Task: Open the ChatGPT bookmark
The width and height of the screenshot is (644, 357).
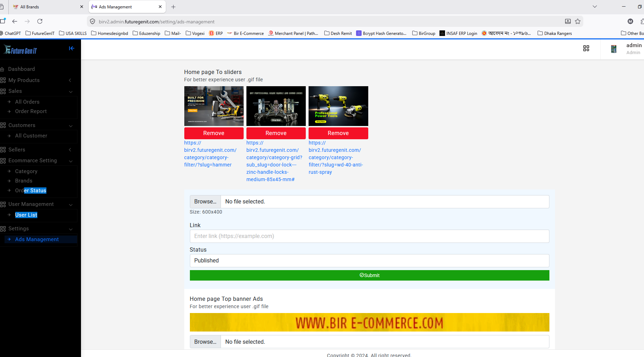Action: coord(11,34)
